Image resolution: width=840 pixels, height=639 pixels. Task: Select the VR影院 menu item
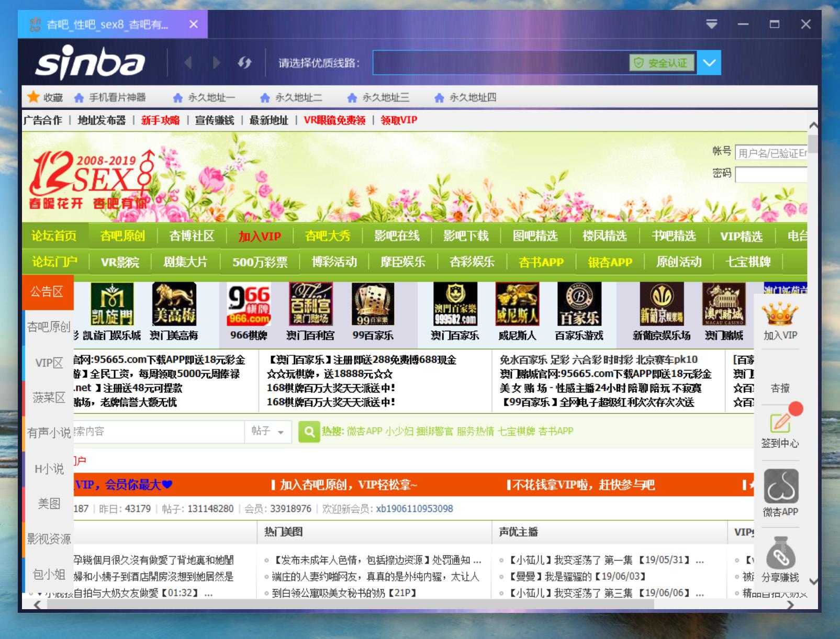coord(120,262)
